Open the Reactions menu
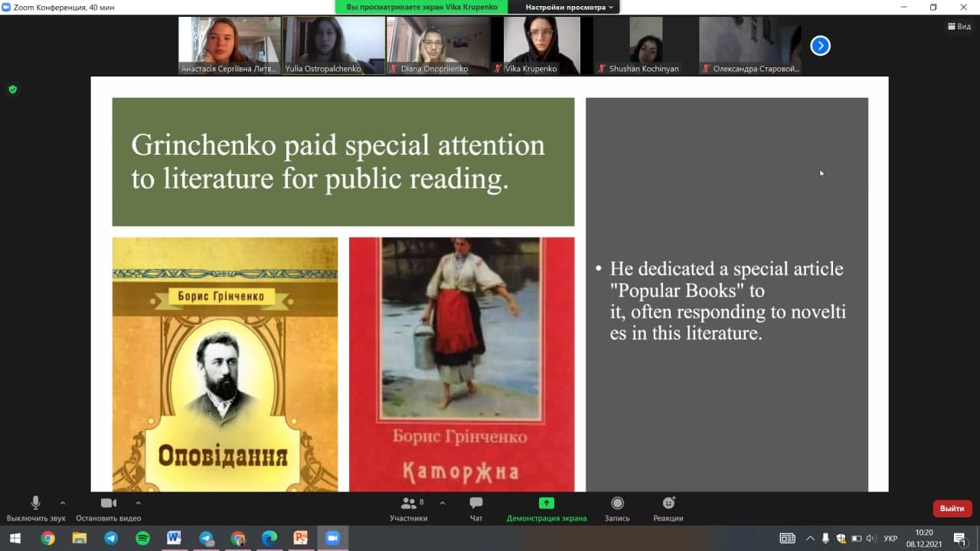 coord(668,504)
